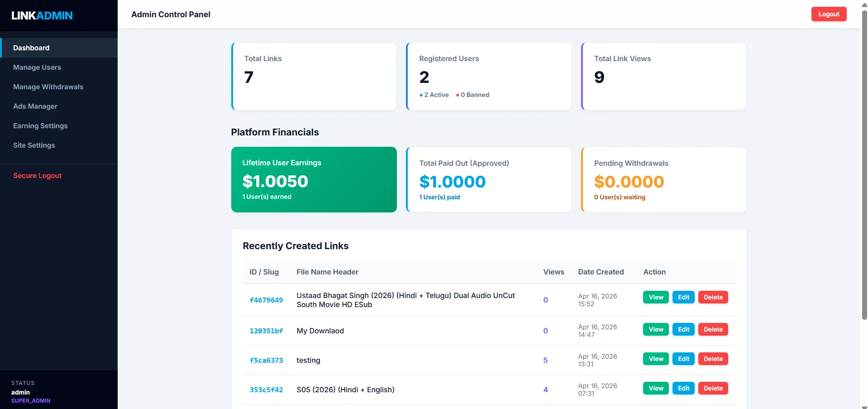Click the 353c5f42 slug link

(x=266, y=390)
